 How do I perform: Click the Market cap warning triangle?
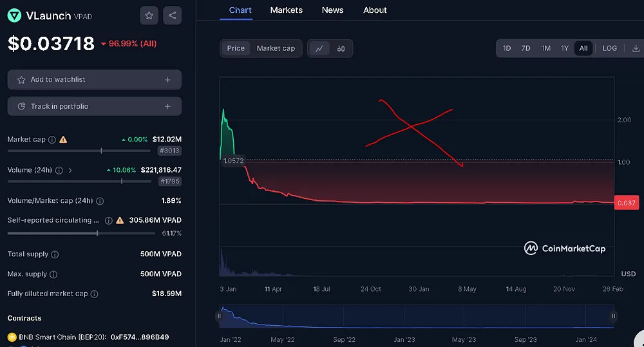[63, 140]
